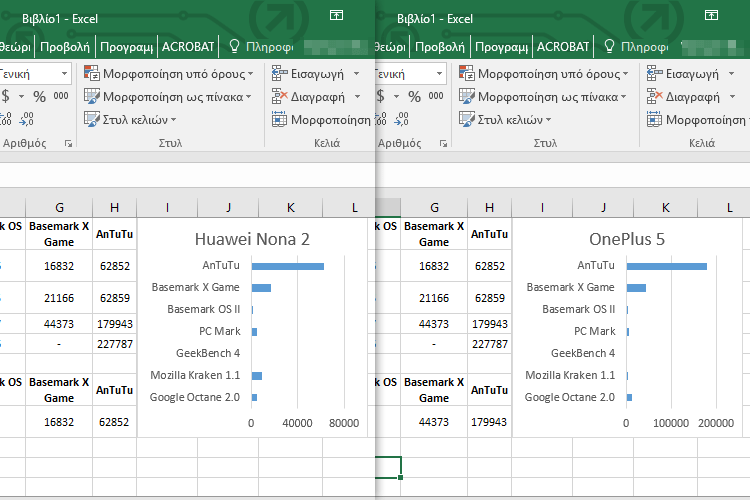Click PC Mark axis label in Huawei Nona 2 chart
The image size is (750, 500).
coord(220,331)
